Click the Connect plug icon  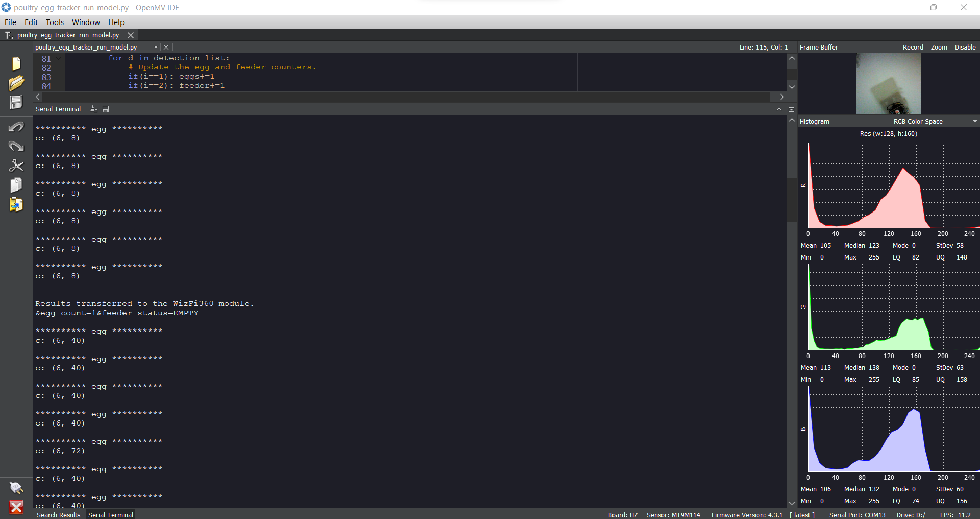pos(16,488)
